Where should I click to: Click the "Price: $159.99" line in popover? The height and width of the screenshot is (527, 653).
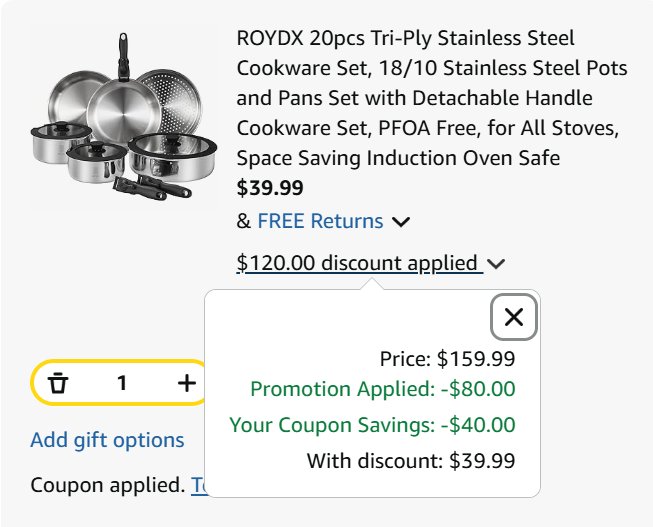tap(447, 358)
